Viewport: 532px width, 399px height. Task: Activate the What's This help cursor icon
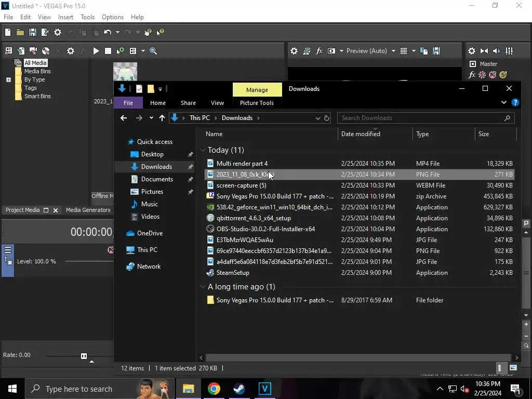coord(161,32)
